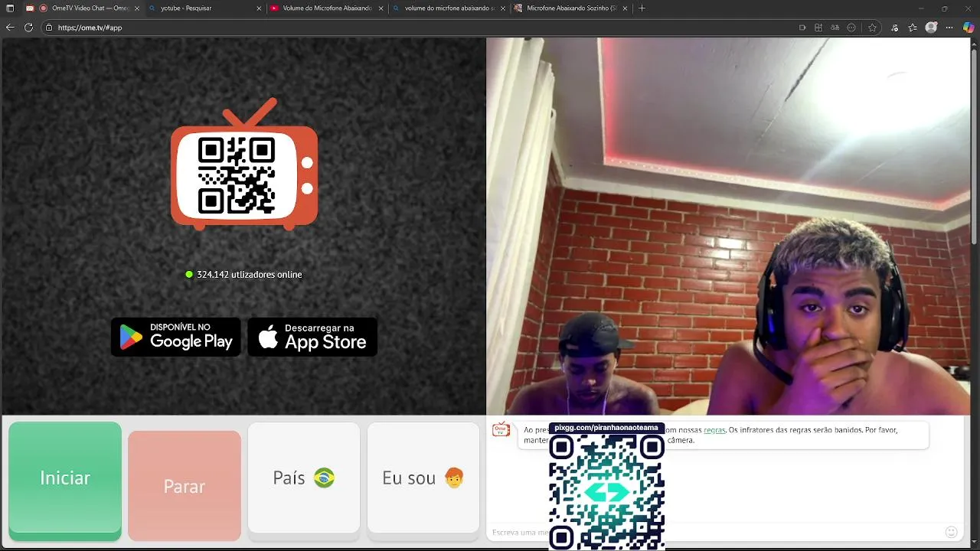Open the favorites list
The image size is (980, 551).
tap(913, 28)
